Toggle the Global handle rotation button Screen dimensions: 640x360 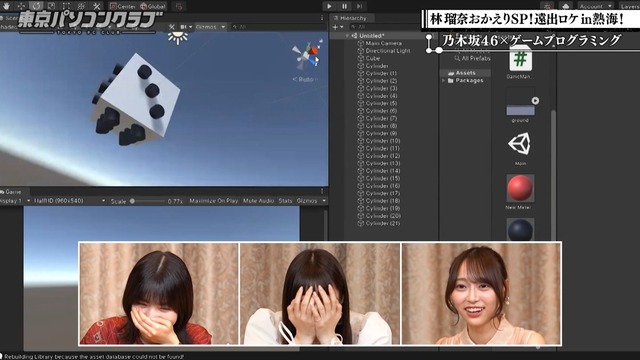[x=153, y=6]
